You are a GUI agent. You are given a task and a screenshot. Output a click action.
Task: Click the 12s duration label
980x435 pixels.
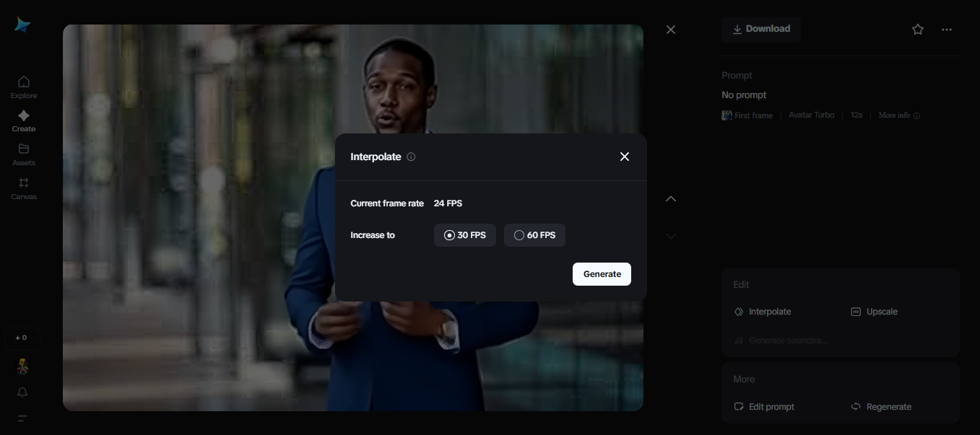coord(857,115)
